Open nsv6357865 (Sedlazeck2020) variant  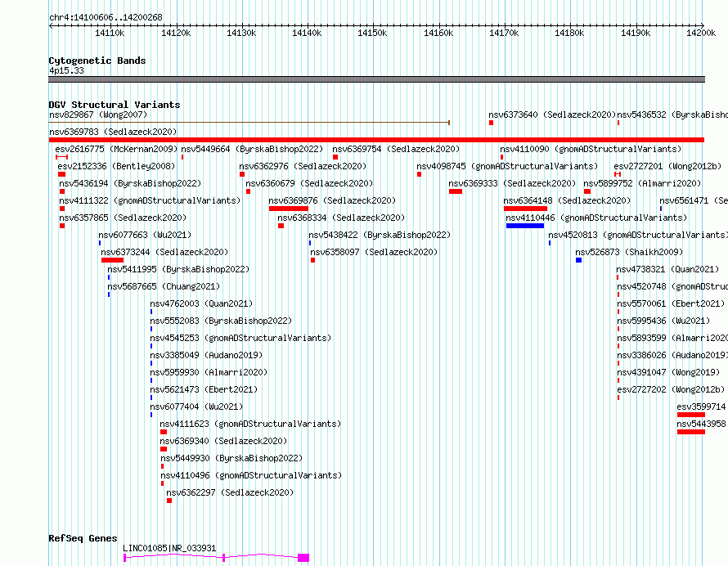coord(123,218)
